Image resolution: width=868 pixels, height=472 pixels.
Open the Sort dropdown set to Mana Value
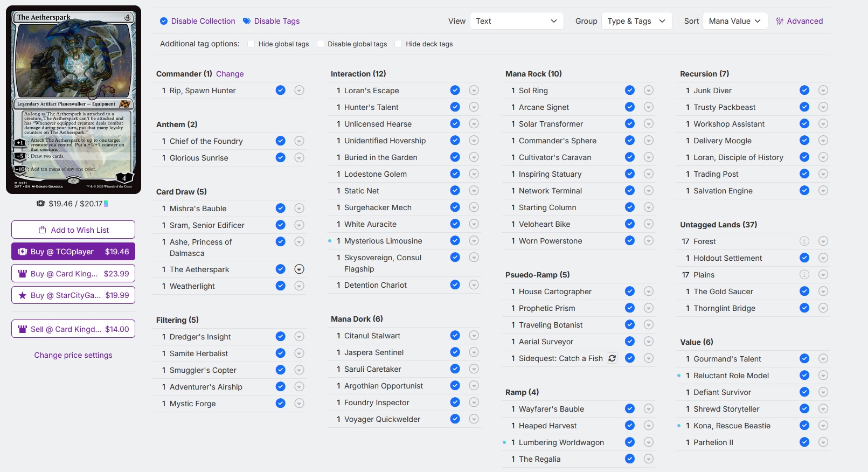[x=735, y=21]
